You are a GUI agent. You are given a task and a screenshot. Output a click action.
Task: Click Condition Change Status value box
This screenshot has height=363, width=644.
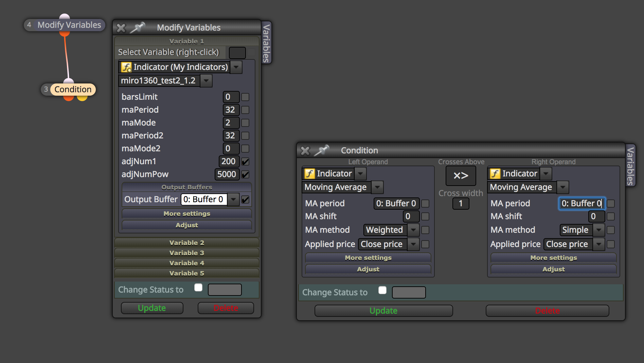(409, 292)
